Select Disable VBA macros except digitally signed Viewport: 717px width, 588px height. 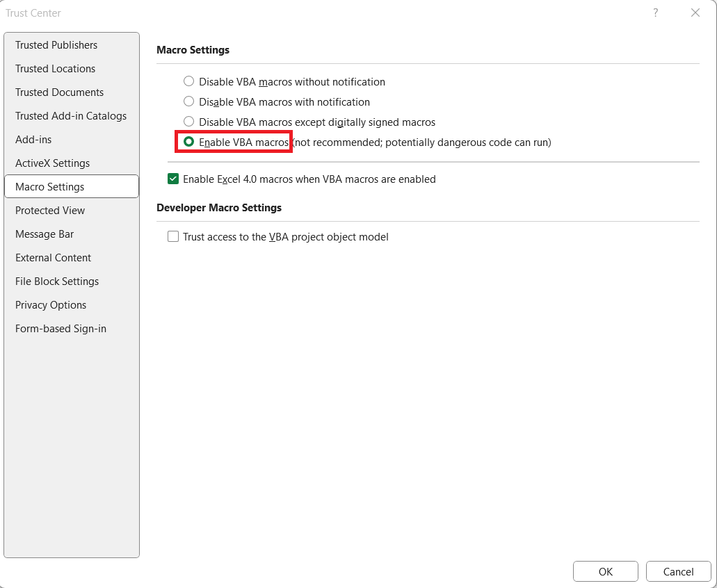click(x=188, y=122)
